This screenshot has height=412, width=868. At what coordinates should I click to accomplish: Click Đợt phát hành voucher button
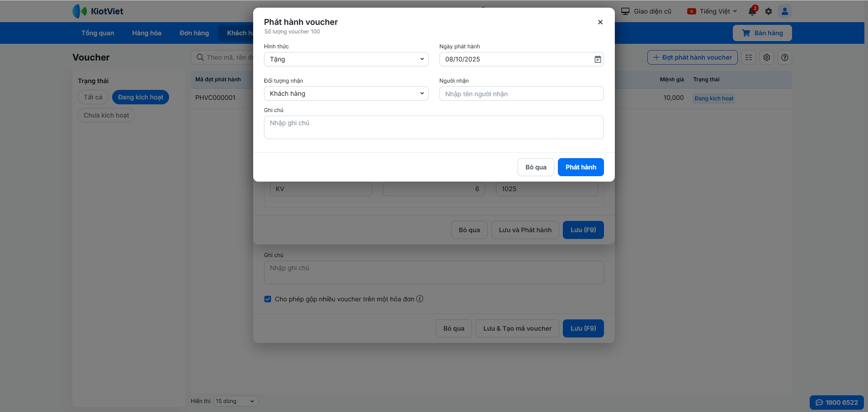[x=692, y=57]
